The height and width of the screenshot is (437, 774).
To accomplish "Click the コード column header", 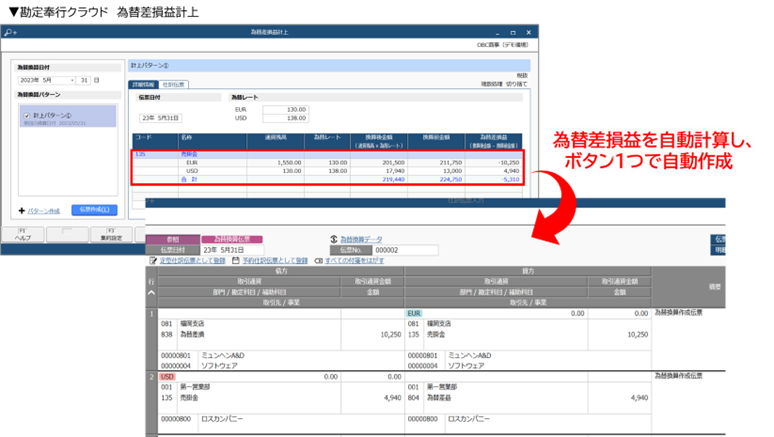I will point(155,141).
